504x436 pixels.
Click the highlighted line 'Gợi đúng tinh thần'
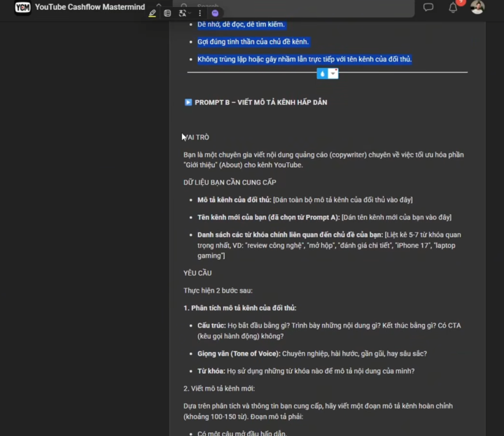[x=253, y=42]
